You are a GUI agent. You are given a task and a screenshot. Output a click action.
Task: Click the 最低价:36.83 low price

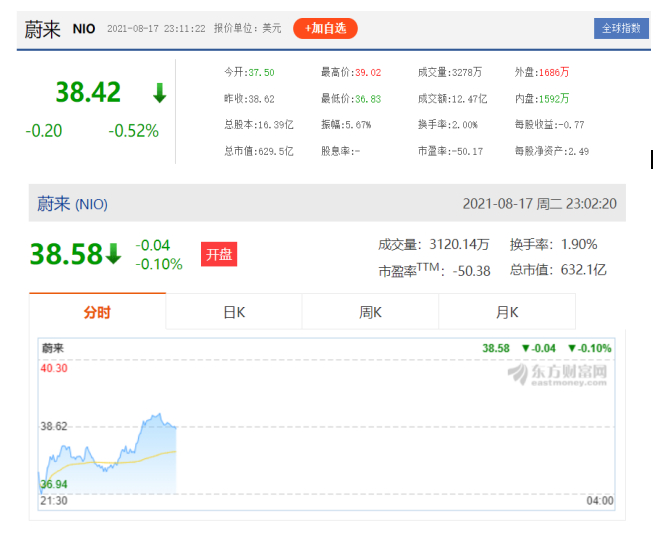[x=351, y=99]
